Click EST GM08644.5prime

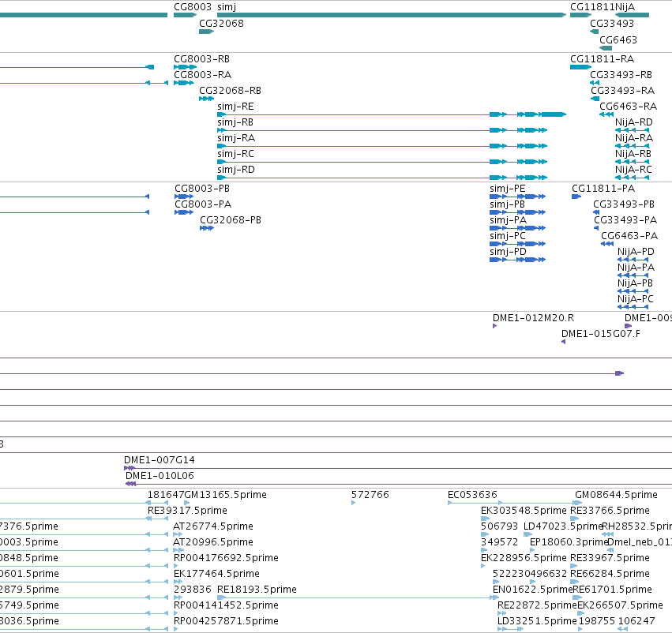(x=616, y=495)
